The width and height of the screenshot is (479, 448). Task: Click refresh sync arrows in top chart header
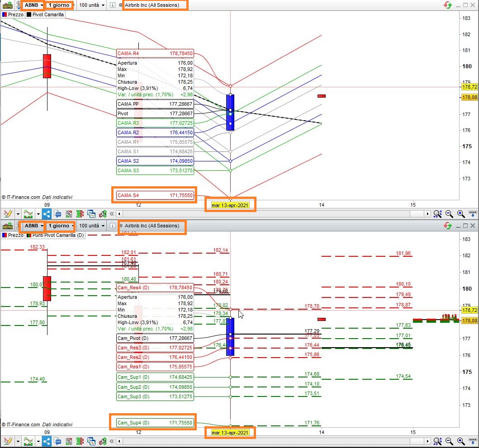448,5
